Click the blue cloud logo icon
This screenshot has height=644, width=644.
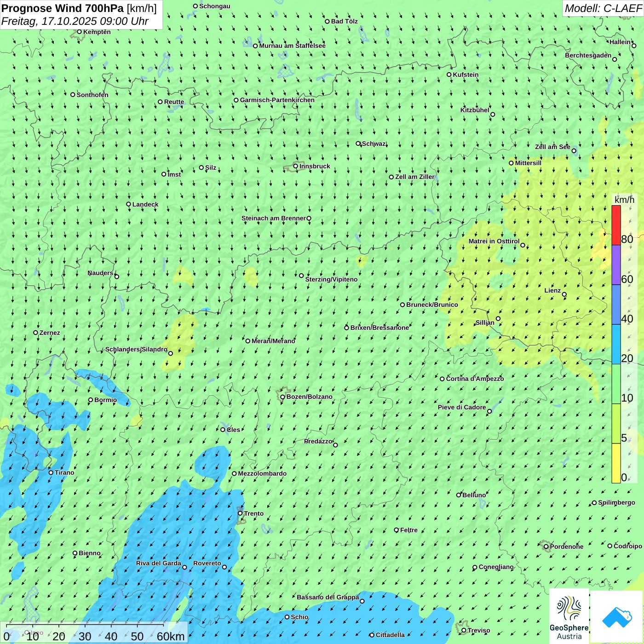617,617
